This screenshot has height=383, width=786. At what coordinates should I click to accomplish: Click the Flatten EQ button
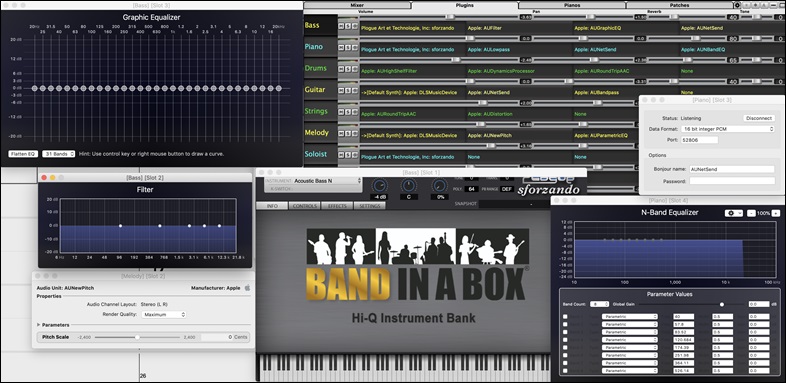coord(23,154)
